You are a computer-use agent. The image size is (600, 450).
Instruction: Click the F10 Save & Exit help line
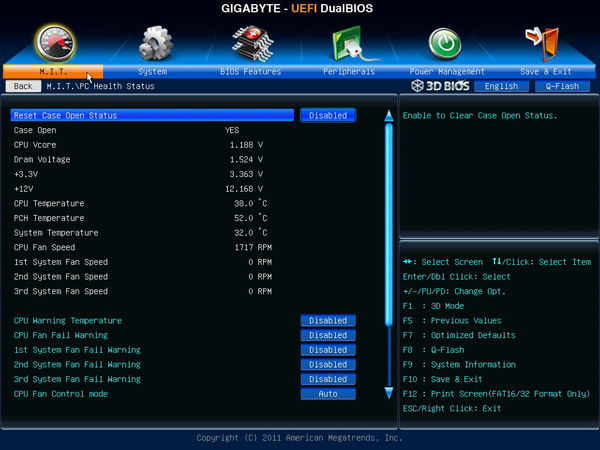click(443, 379)
